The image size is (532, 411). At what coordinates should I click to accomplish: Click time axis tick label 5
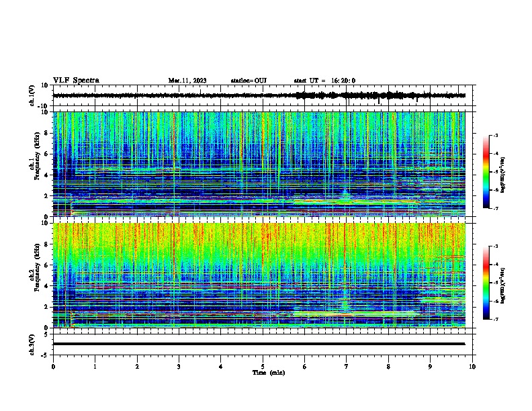point(263,367)
